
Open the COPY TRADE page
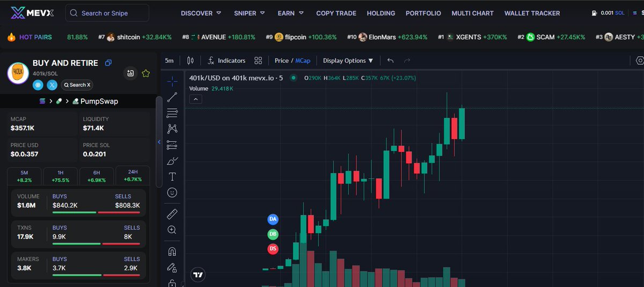click(x=336, y=13)
